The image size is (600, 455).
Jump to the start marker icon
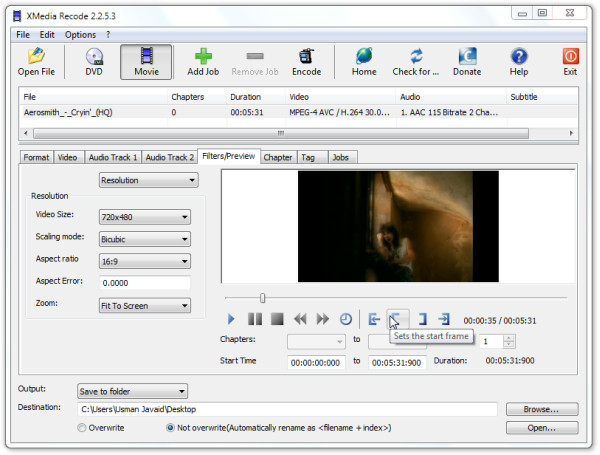click(x=374, y=319)
